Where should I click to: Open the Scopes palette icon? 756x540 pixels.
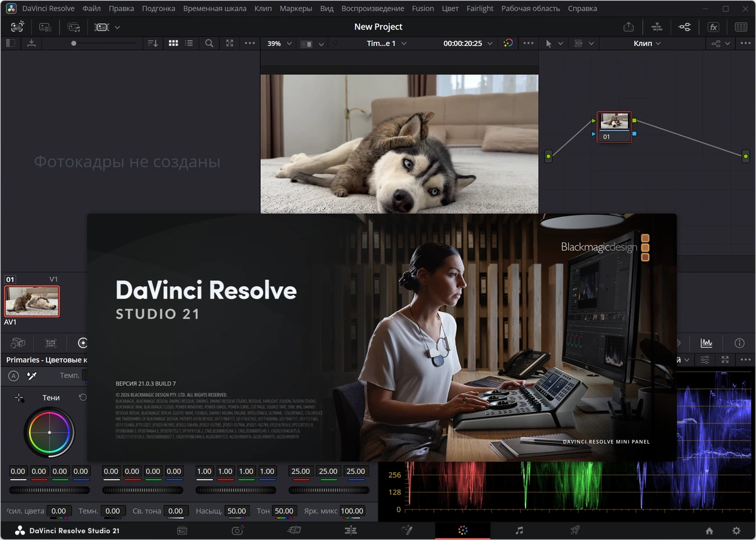click(707, 343)
